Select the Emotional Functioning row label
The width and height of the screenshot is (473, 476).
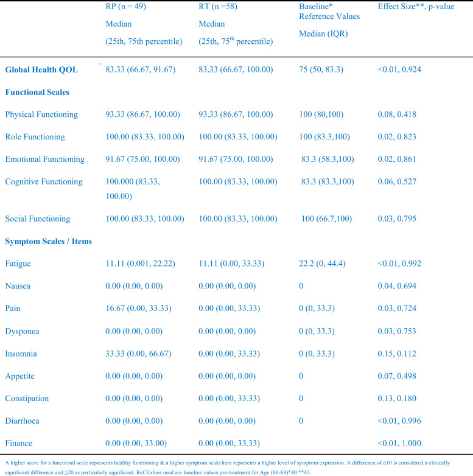point(43,159)
